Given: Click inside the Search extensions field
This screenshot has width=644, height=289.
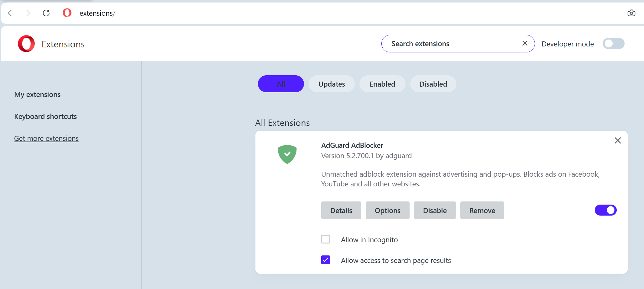Looking at the screenshot, I should 445,43.
